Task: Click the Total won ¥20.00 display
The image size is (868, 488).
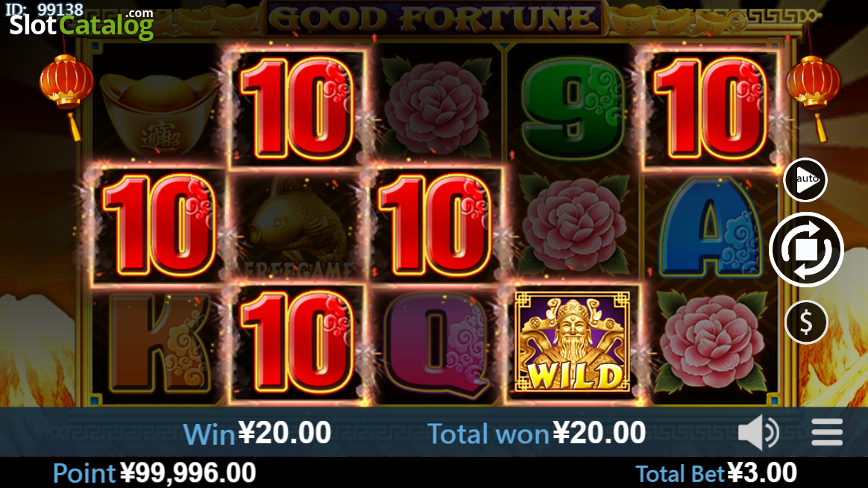Action: [536, 433]
